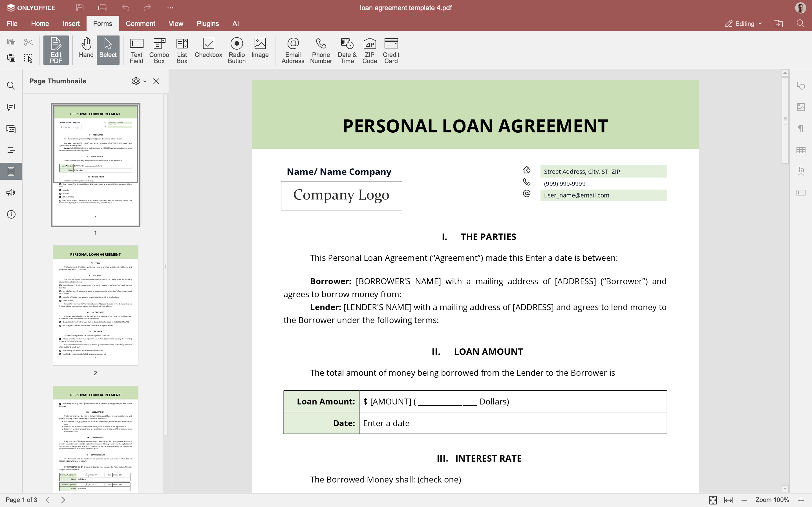Screen dimensions: 812x507
Task: Insert a Text Field form element
Action: (x=136, y=50)
